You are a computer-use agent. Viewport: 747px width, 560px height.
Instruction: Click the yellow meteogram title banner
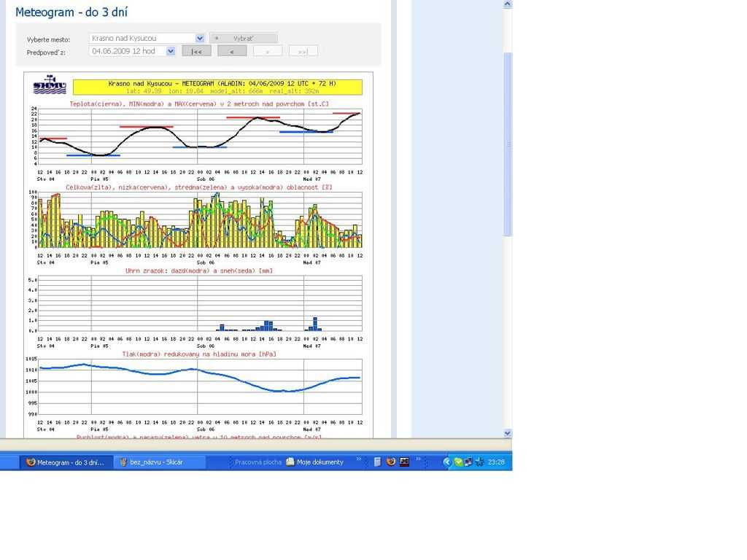tap(217, 87)
